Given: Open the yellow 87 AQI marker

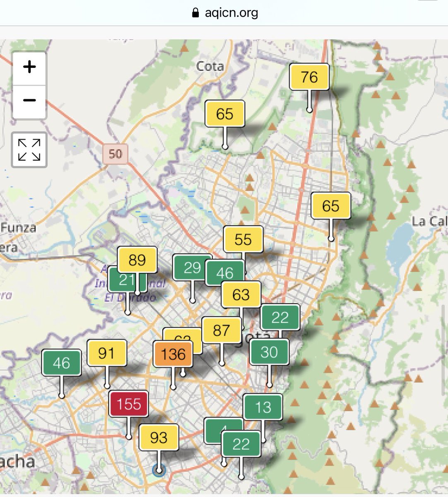Looking at the screenshot, I should click(222, 331).
